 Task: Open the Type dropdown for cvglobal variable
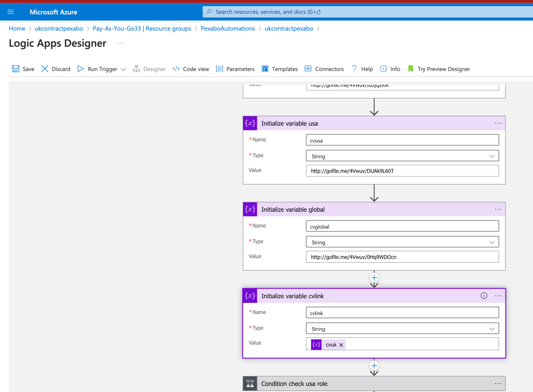402,242
